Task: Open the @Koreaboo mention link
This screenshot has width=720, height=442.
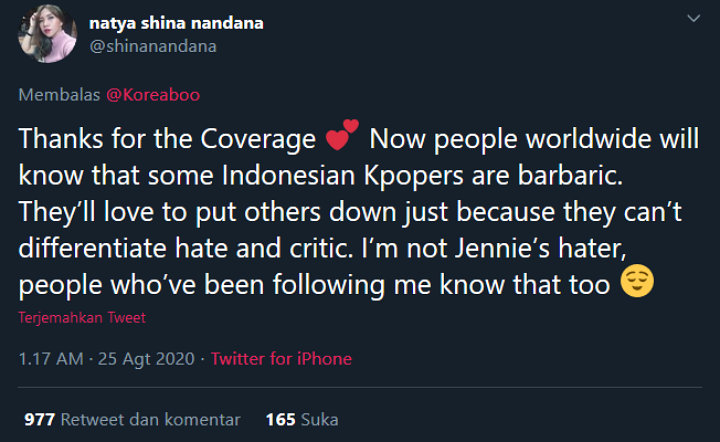Action: pos(165,95)
